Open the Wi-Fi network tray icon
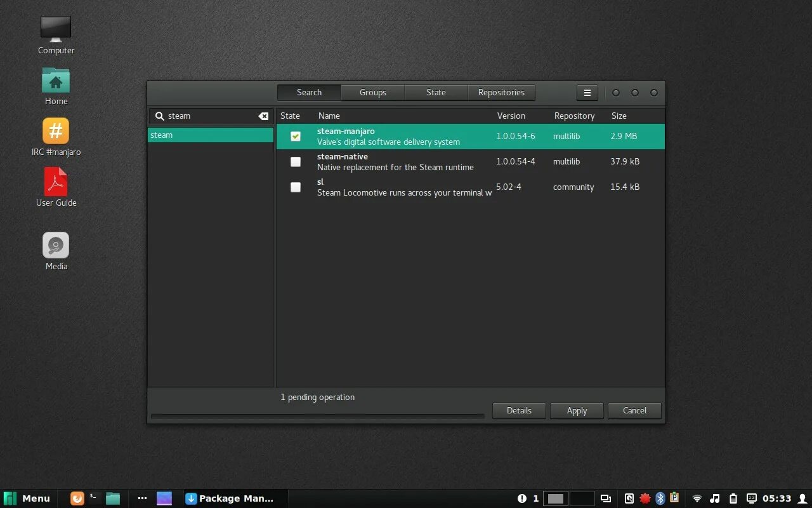Viewport: 812px width, 508px height. tap(697, 498)
